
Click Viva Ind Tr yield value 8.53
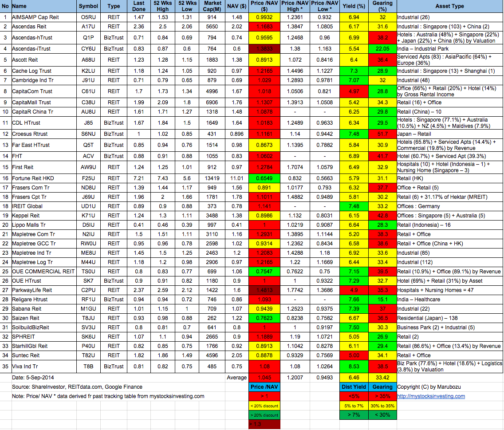(354, 367)
